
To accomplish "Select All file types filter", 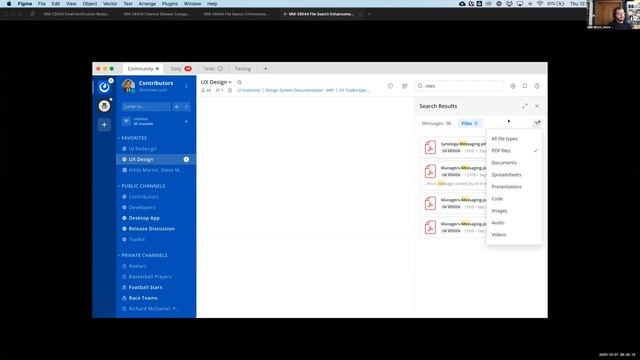I will tap(514, 139).
